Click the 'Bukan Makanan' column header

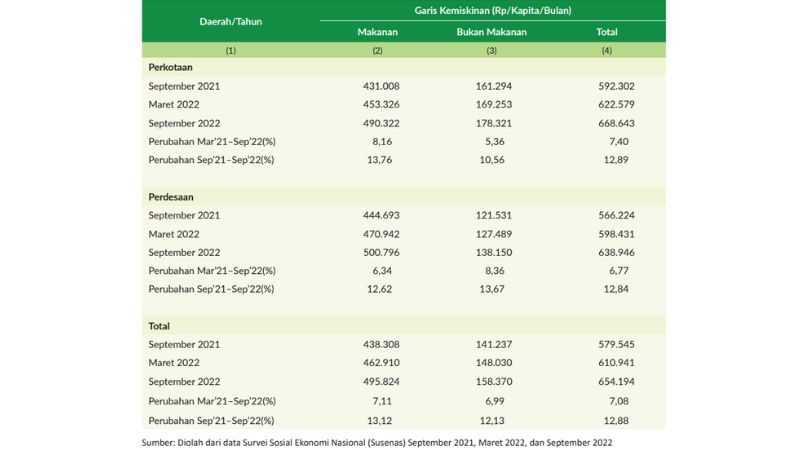point(491,32)
